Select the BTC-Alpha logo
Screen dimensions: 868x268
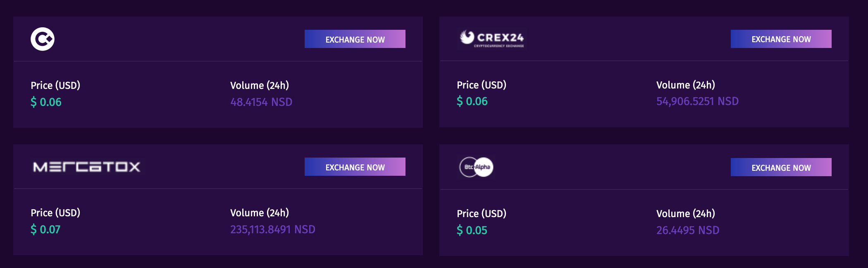coord(476,167)
